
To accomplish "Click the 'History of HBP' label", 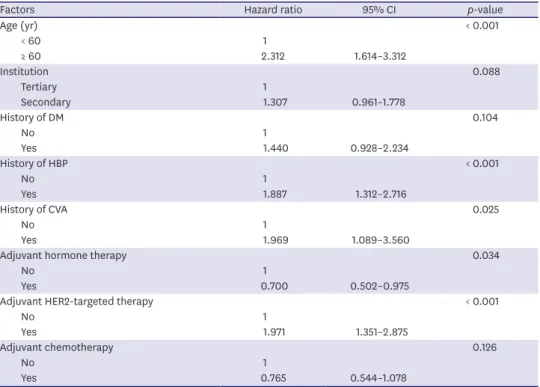I will point(34,164).
